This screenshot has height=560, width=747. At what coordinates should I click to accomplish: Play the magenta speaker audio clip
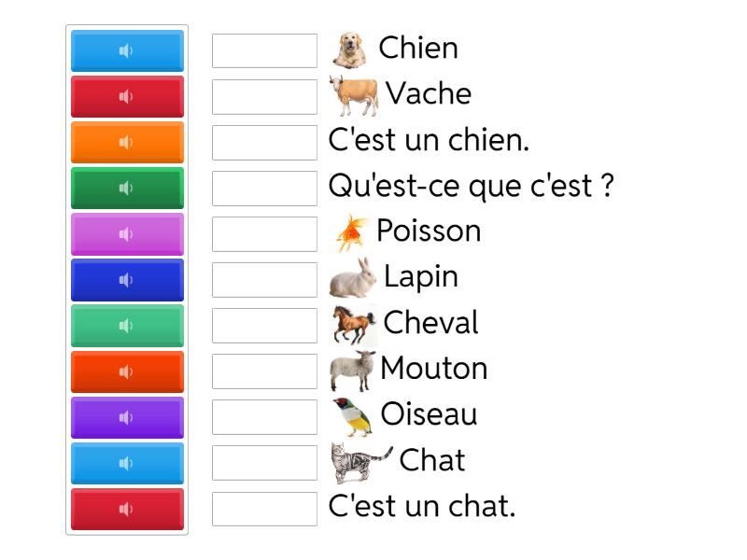click(x=127, y=232)
